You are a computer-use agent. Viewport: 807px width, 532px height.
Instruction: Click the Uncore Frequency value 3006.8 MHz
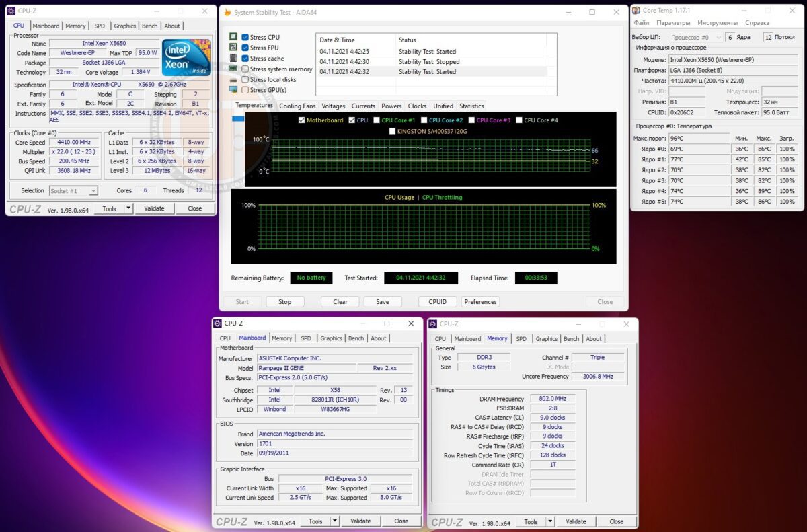coord(599,377)
